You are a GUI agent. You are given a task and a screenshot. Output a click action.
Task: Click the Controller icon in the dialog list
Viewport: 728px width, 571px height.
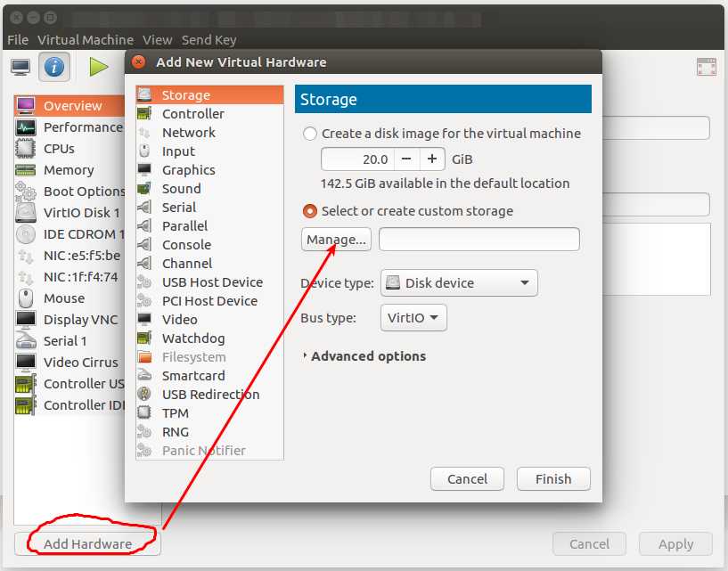click(144, 113)
